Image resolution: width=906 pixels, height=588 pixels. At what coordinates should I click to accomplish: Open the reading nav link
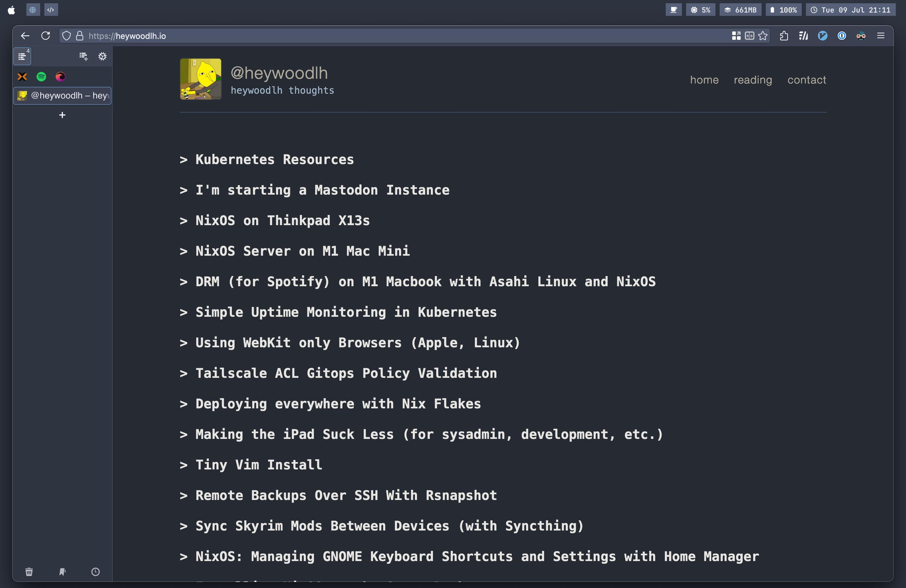point(753,80)
